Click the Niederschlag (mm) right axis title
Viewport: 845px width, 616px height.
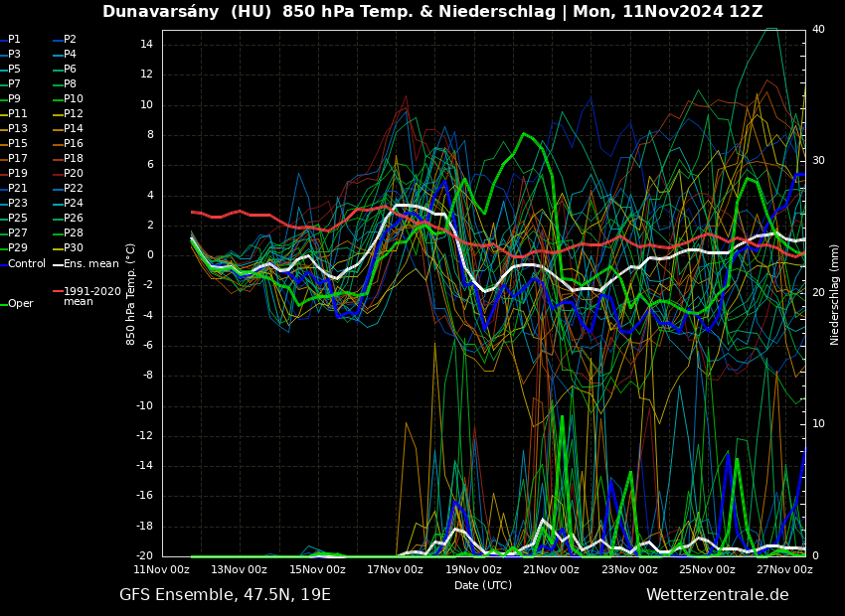(x=835, y=294)
